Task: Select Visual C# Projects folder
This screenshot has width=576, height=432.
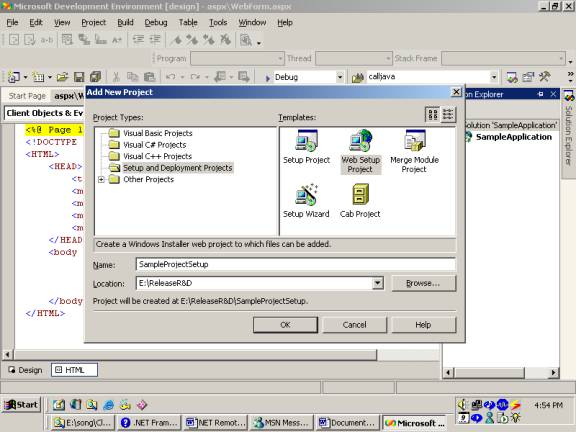Action: tap(154, 145)
